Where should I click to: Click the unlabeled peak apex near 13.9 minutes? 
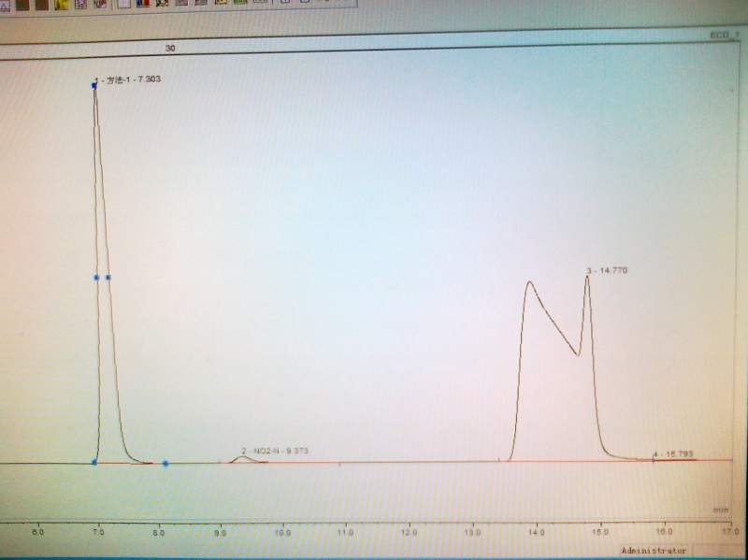529,282
